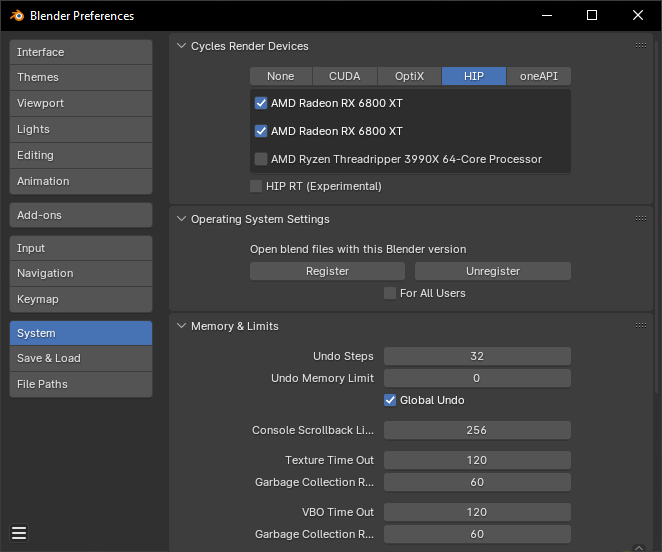
Task: Open the Lights preferences section
Action: (x=81, y=129)
